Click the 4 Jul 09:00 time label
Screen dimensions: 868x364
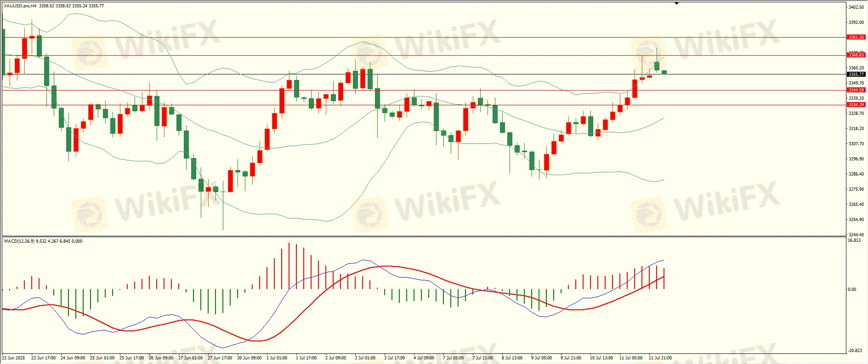[x=424, y=358]
